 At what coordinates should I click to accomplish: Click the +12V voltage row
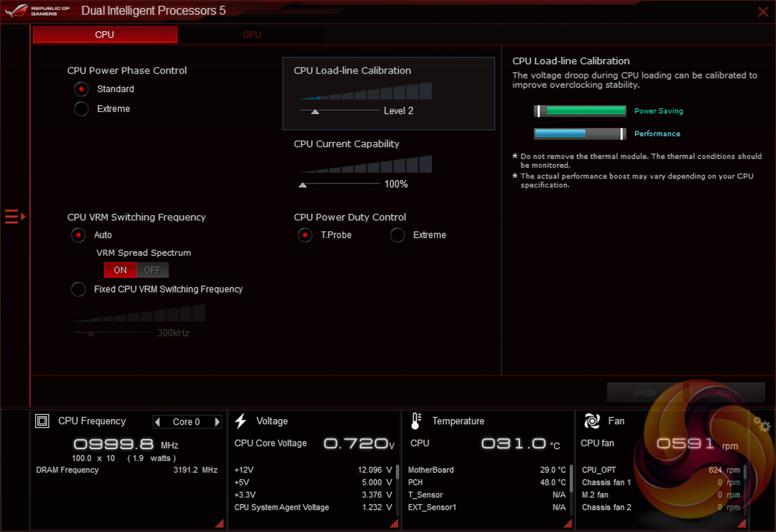coord(313,470)
